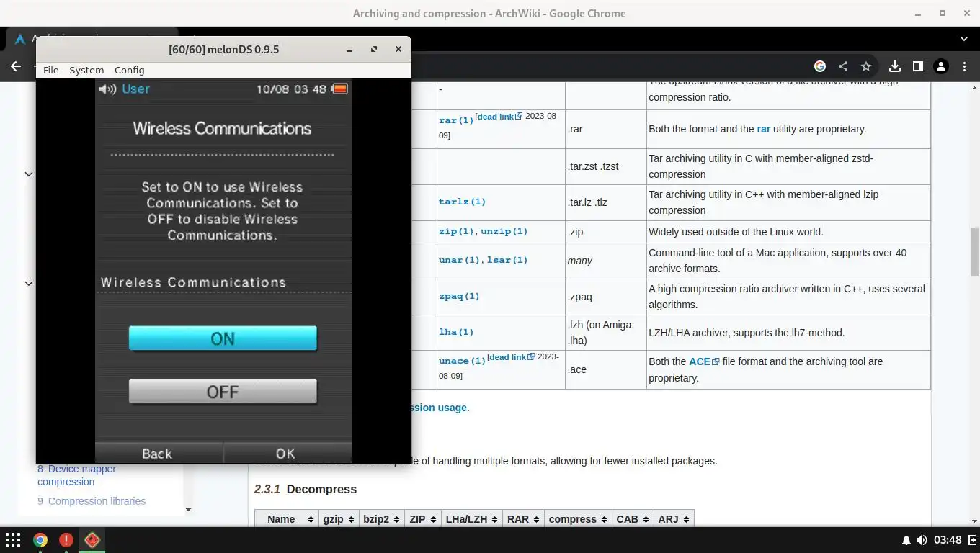
Task: Sort table by the bzip2 column arrows
Action: click(396, 519)
